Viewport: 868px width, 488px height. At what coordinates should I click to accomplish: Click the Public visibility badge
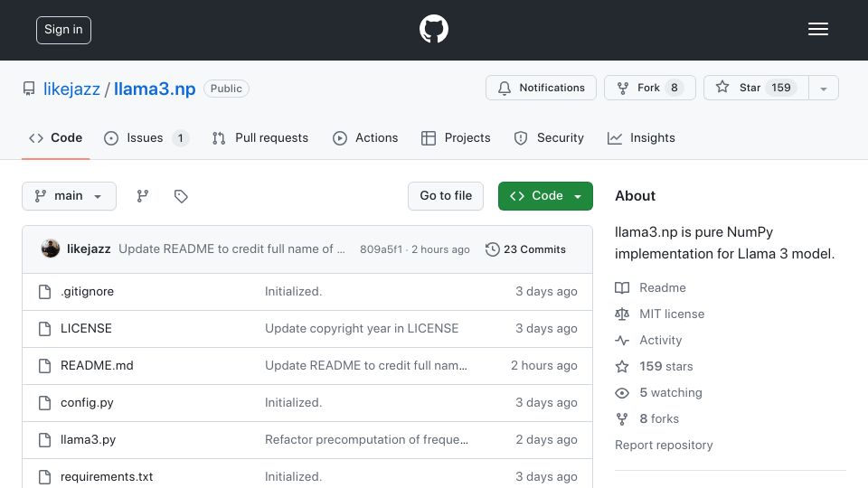pos(226,89)
